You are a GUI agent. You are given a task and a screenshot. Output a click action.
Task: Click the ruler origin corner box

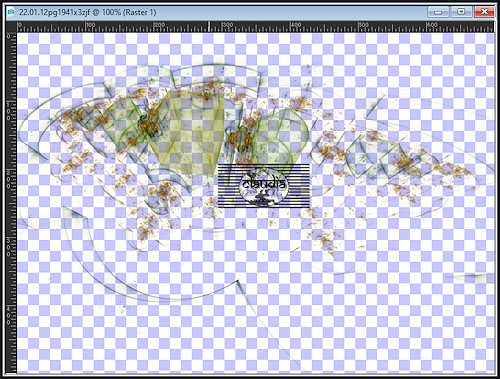[x=11, y=27]
